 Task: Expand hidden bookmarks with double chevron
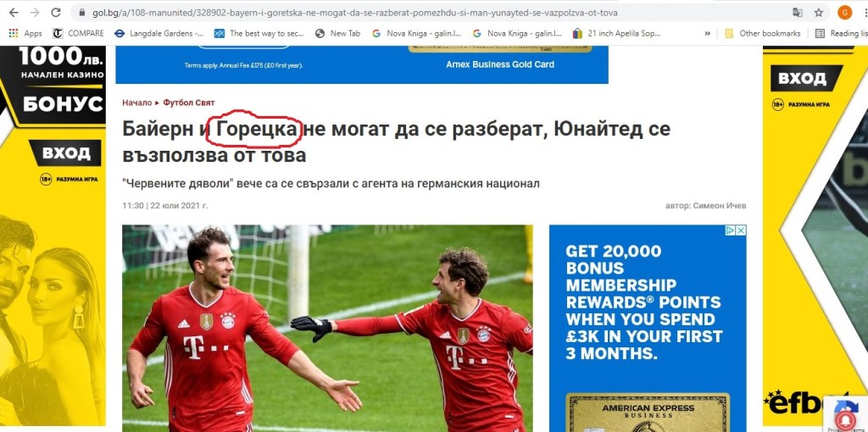(x=708, y=33)
